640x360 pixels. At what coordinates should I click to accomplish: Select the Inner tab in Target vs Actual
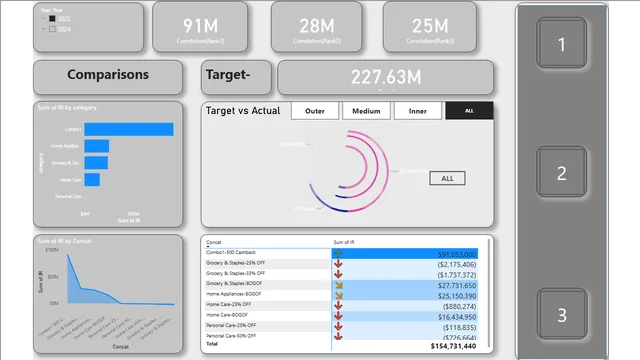[x=418, y=111]
